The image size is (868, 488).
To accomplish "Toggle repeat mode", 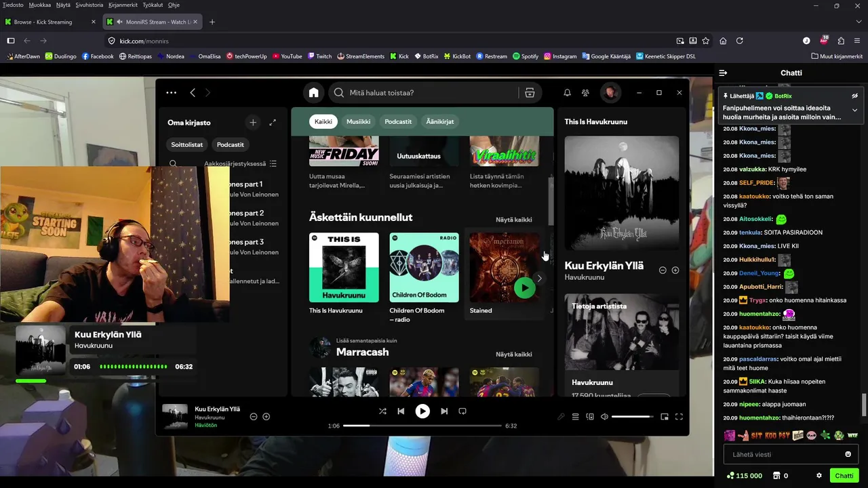I will (462, 411).
